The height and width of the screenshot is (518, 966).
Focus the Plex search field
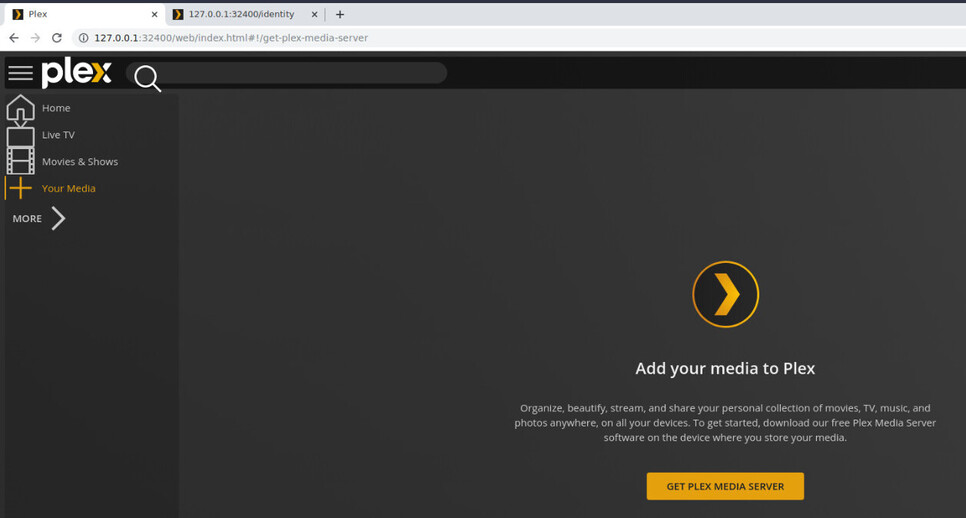point(286,73)
